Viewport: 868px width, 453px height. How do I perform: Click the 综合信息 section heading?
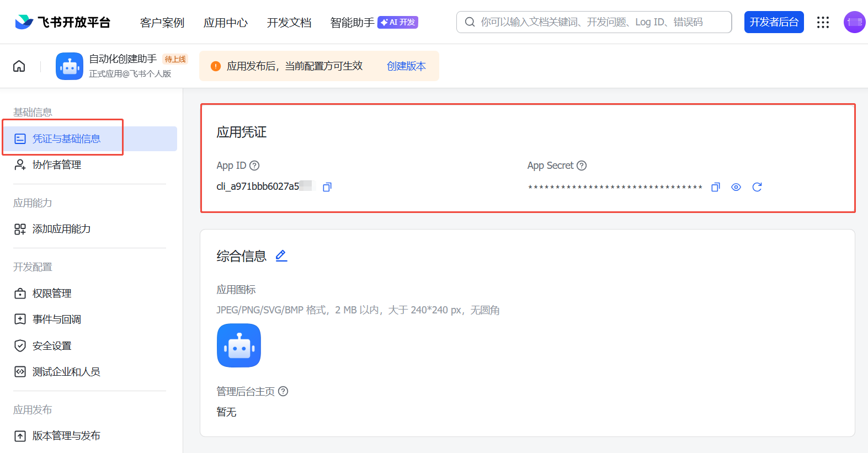click(242, 256)
